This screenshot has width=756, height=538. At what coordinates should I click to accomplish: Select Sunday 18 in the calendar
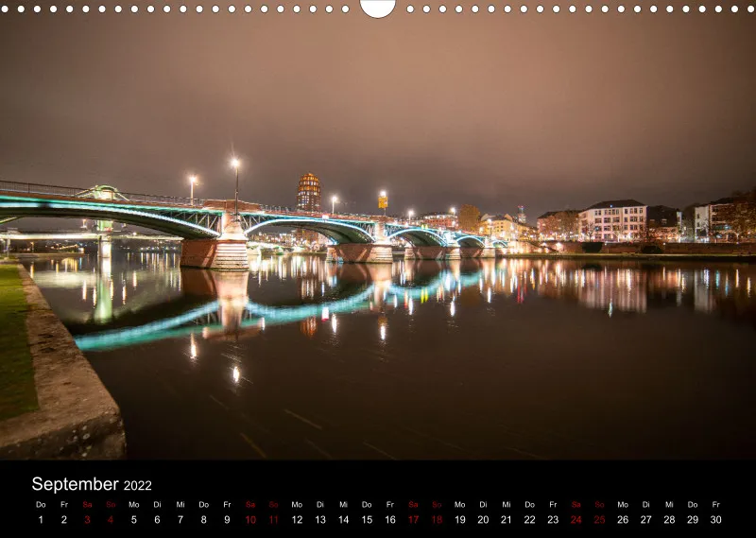point(437,520)
